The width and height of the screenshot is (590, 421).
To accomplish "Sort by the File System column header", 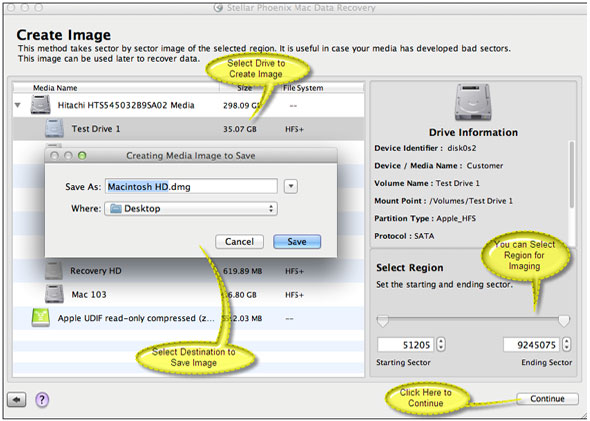I will [303, 88].
